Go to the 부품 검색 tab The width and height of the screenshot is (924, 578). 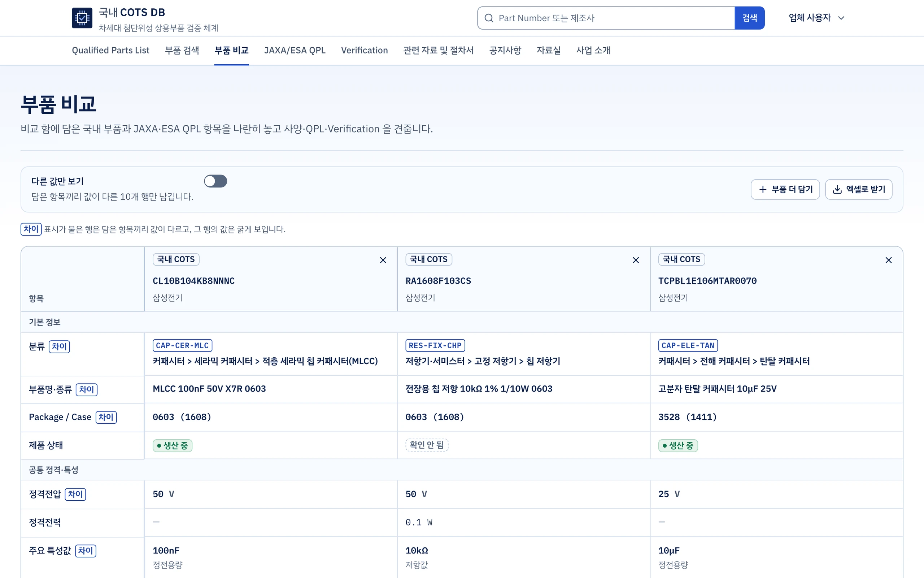coord(182,50)
